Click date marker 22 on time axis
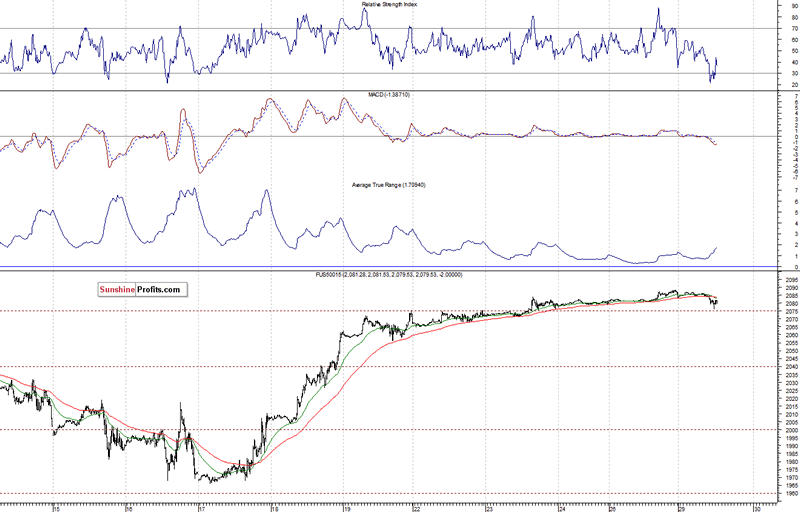The height and width of the screenshot is (512, 800). point(417,507)
